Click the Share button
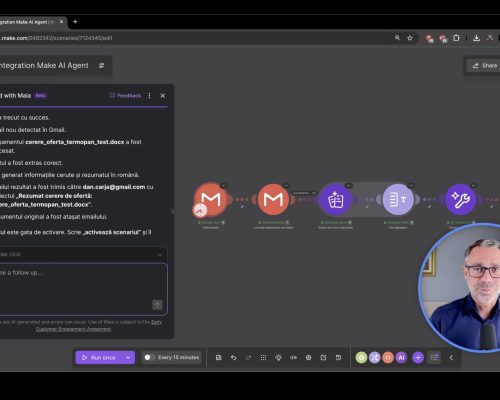Image resolution: width=500 pixels, height=400 pixels. [484, 65]
